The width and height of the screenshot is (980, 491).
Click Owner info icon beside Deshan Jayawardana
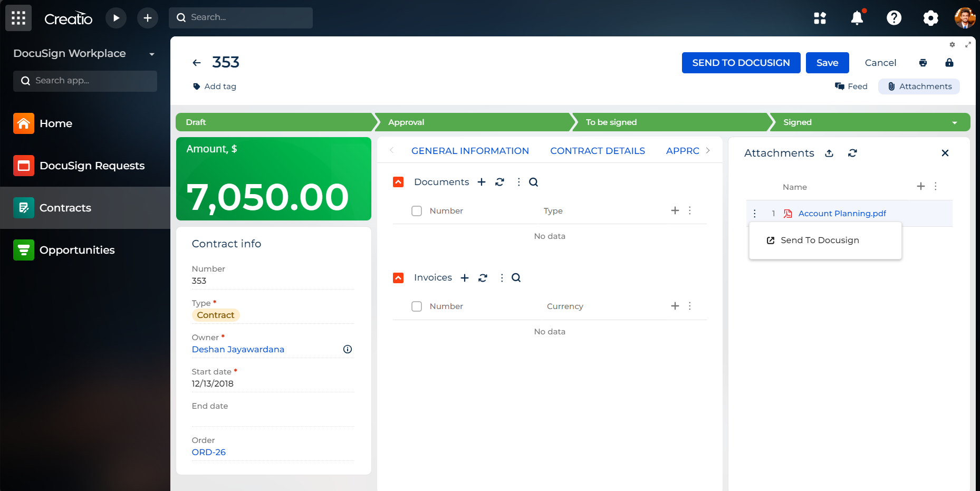pos(348,349)
